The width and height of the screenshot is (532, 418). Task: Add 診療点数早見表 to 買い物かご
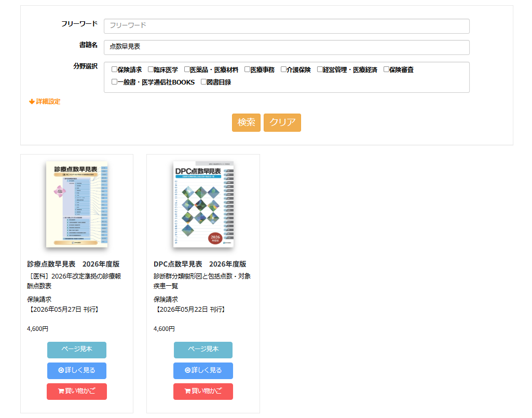tap(77, 391)
